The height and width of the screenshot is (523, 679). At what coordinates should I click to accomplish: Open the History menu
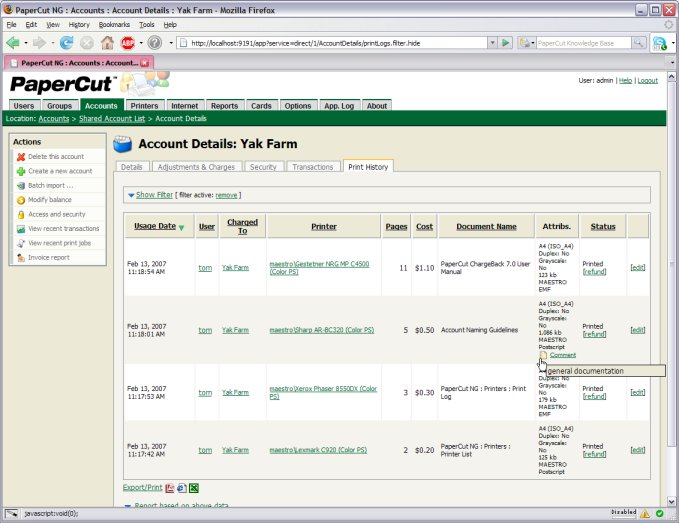[79, 25]
